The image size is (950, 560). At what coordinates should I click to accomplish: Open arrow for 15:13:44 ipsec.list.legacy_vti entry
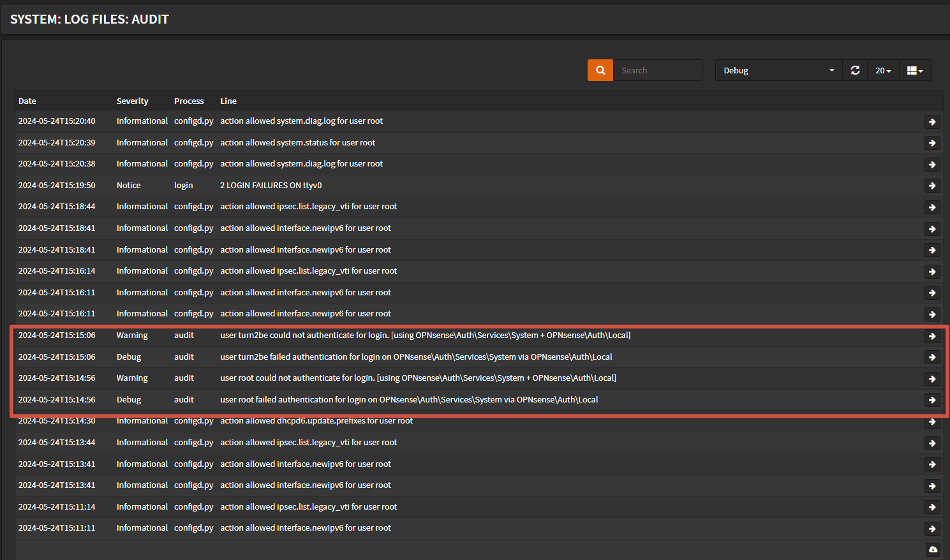pos(932,443)
